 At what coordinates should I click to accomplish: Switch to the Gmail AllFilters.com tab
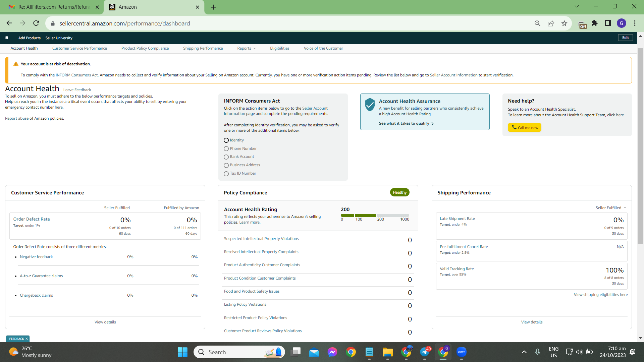coord(54,7)
